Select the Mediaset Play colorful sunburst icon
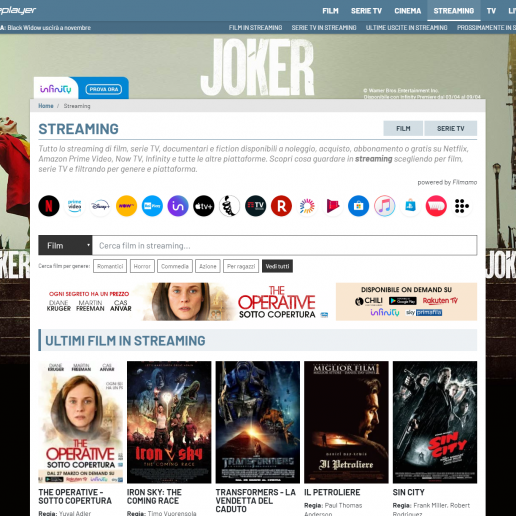This screenshot has width=516, height=516. (307, 206)
